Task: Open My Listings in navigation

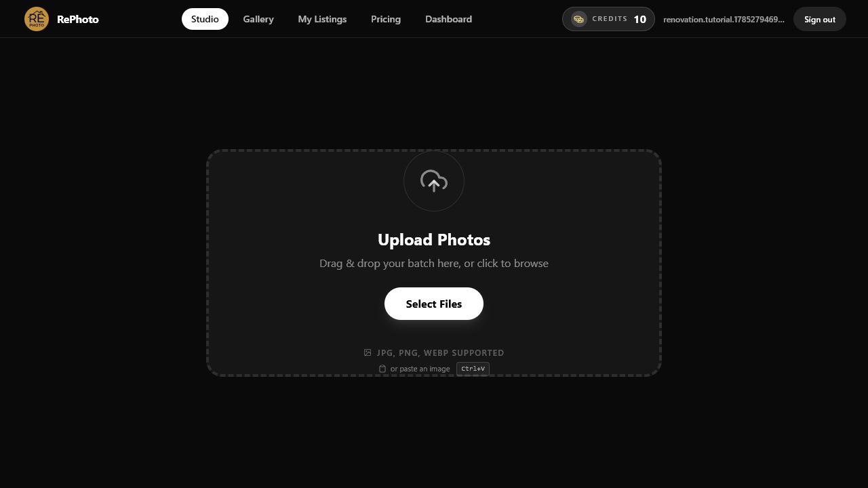Action: click(322, 19)
